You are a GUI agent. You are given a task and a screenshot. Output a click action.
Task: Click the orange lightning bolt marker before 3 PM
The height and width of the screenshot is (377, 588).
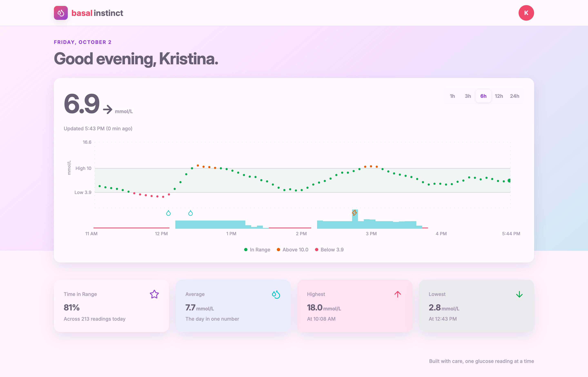(x=354, y=213)
